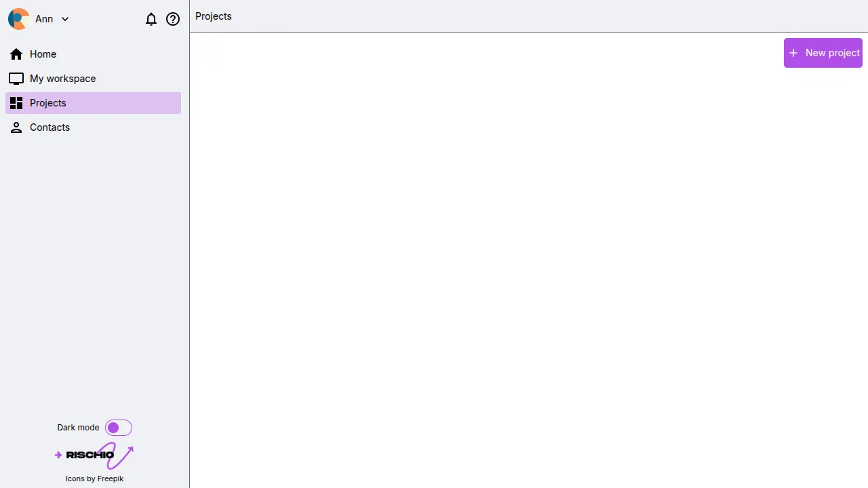Click the Rischio logo in sidebar
Image resolution: width=868 pixels, height=488 pixels.
click(x=94, y=455)
